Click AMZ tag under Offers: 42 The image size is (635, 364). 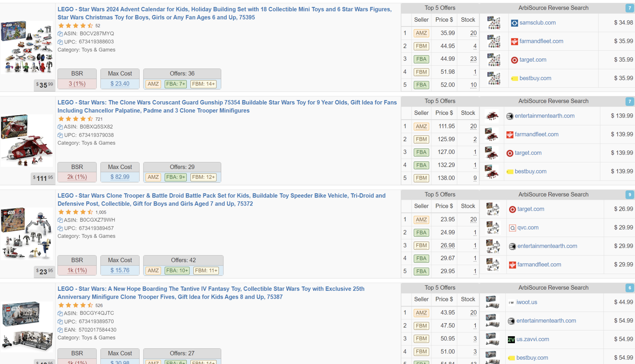153,270
